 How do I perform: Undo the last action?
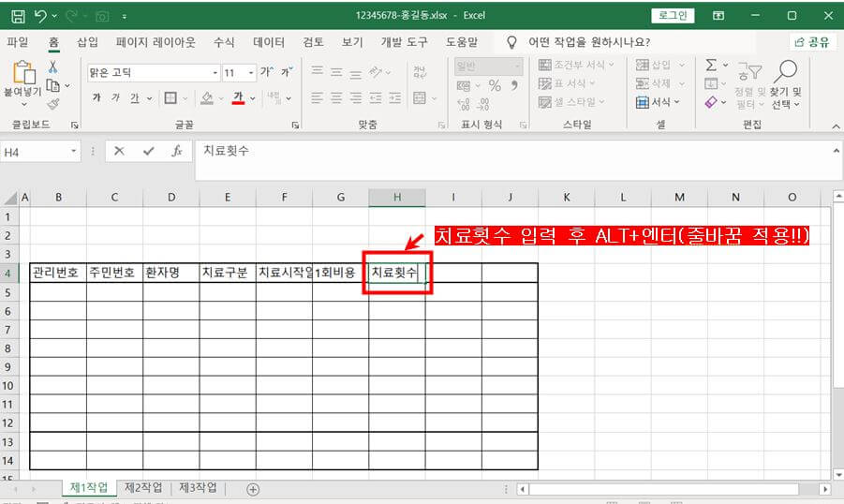tap(40, 16)
